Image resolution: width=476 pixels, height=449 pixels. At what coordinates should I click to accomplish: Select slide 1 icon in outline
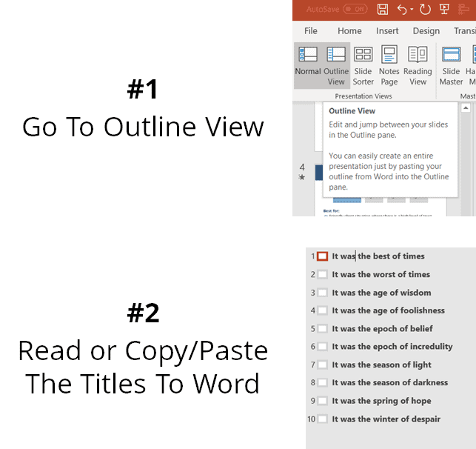click(323, 256)
